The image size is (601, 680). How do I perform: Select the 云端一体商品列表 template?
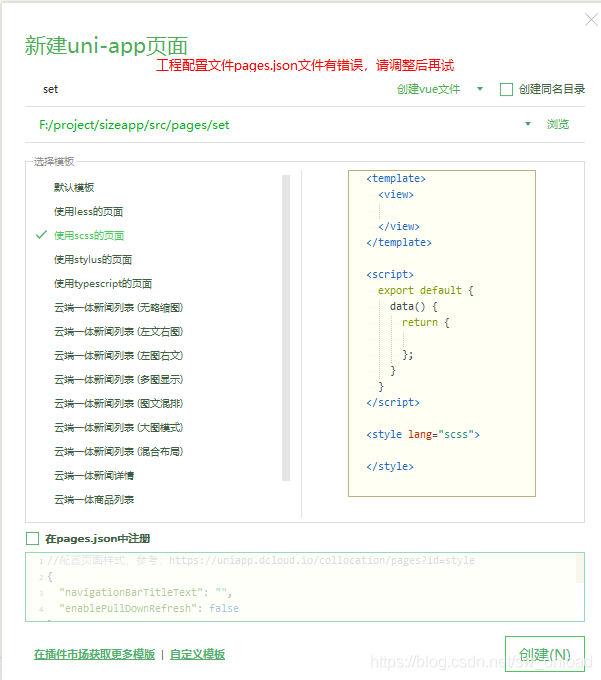coord(94,500)
